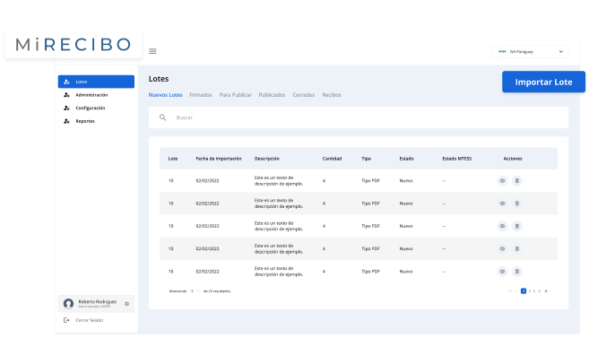Click the trash icon in the last row
Viewport: 589px width, 364px height.
tap(516, 271)
